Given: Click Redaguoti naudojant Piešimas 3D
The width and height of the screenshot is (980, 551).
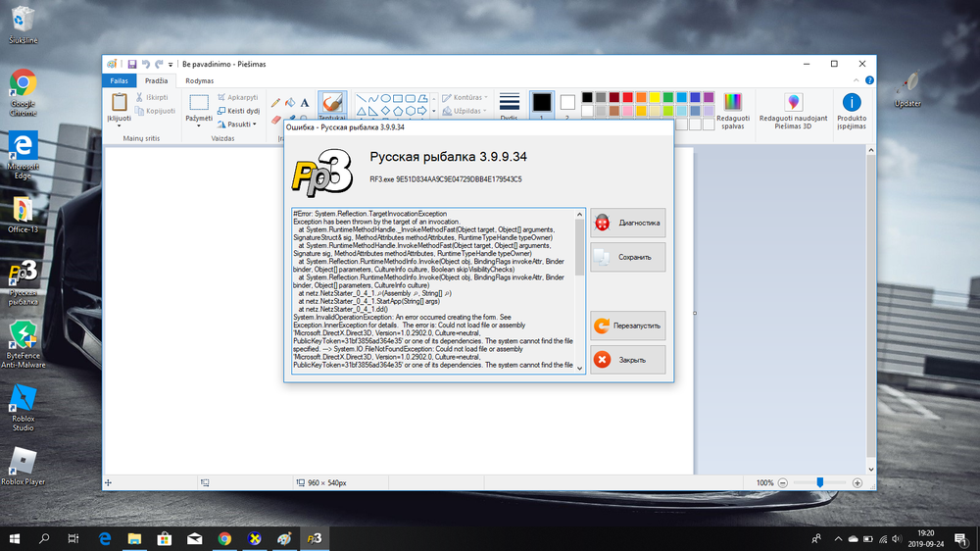Looking at the screenshot, I should click(x=794, y=109).
